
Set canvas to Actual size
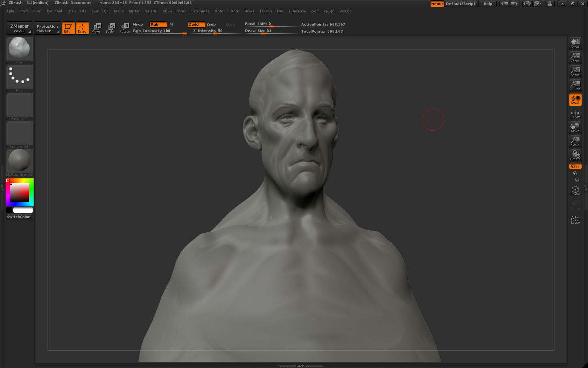coord(575,71)
